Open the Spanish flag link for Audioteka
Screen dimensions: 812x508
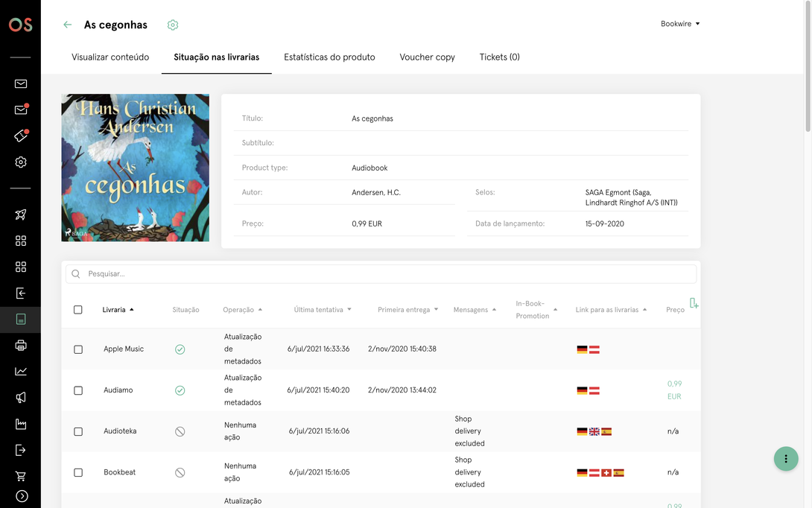(606, 431)
